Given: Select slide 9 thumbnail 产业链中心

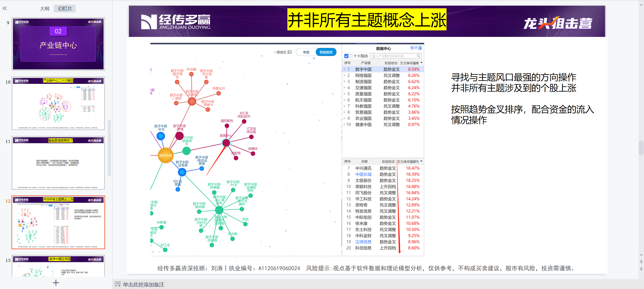Looking at the screenshot, I should (x=58, y=44).
